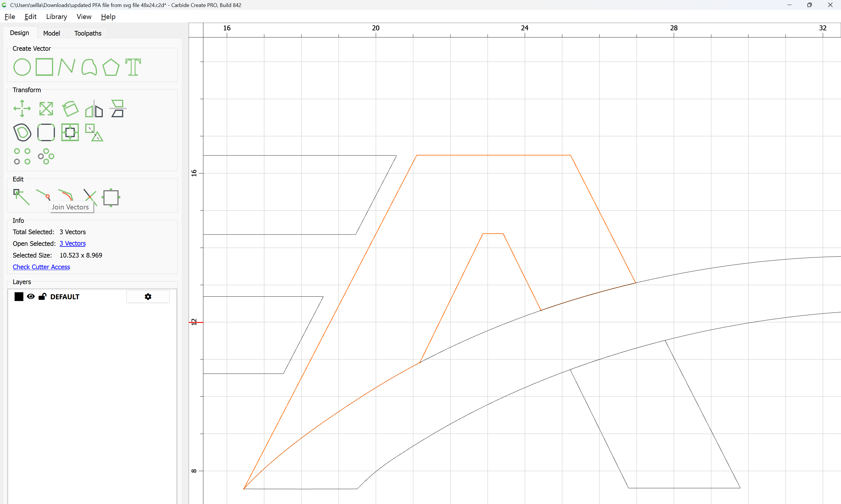Image resolution: width=841 pixels, height=504 pixels.
Task: Switch to the Toolpaths tab
Action: pos(88,33)
